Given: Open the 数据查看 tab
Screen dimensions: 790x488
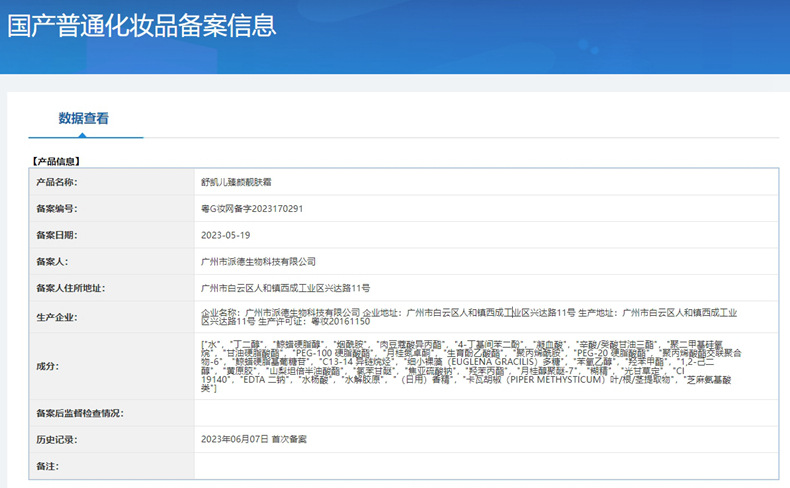Looking at the screenshot, I should pyautogui.click(x=84, y=118).
